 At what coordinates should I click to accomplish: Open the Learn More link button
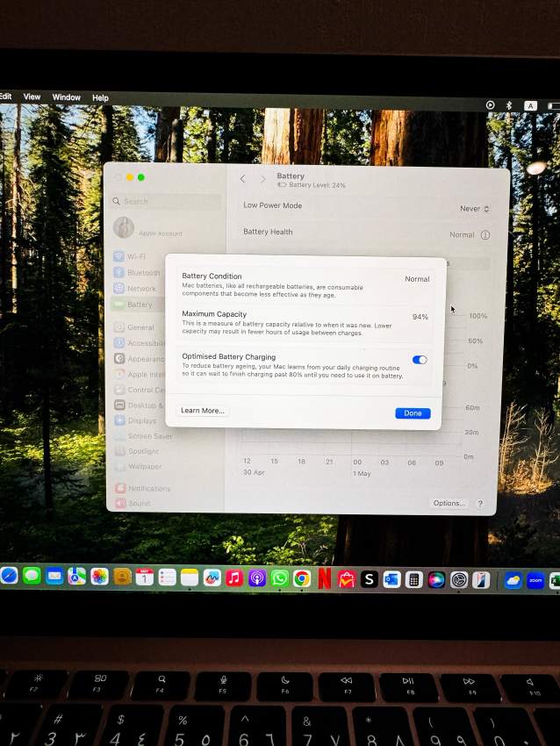(x=202, y=411)
